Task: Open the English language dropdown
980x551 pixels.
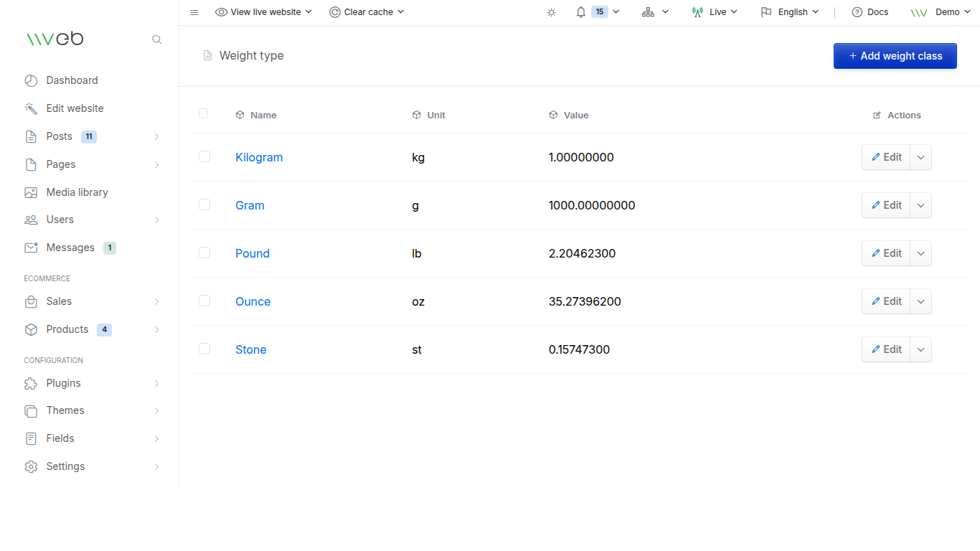Action: [790, 12]
